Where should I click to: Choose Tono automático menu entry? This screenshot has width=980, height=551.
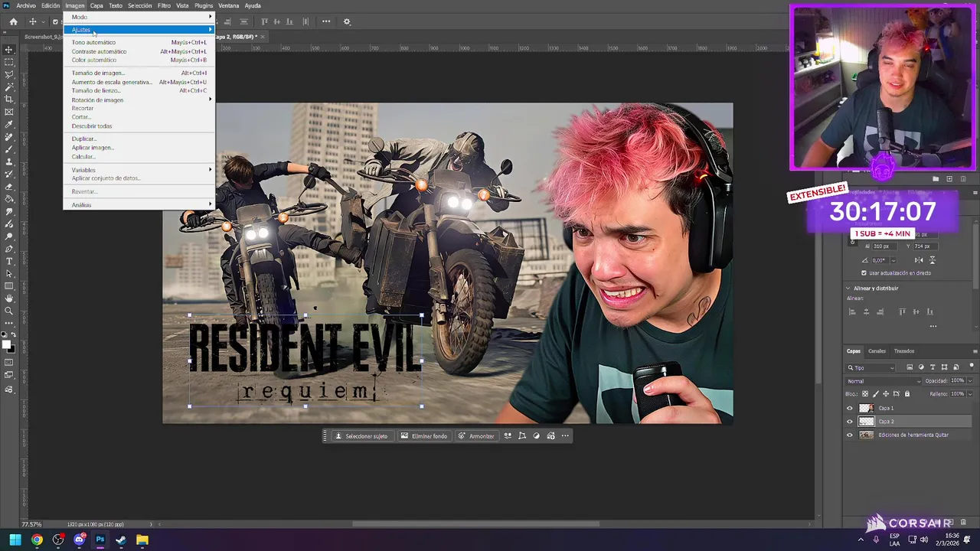(139, 42)
